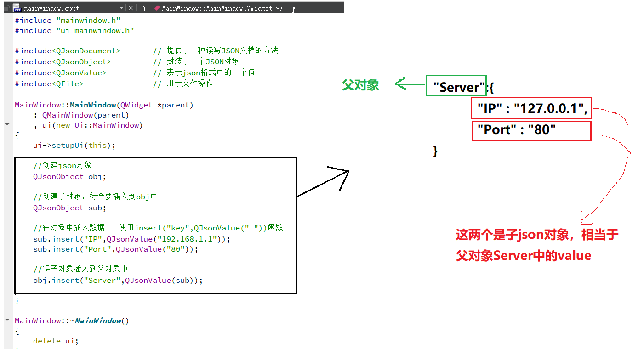The image size is (644, 354).
Task: Click the comment //创建json对象
Action: [63, 165]
